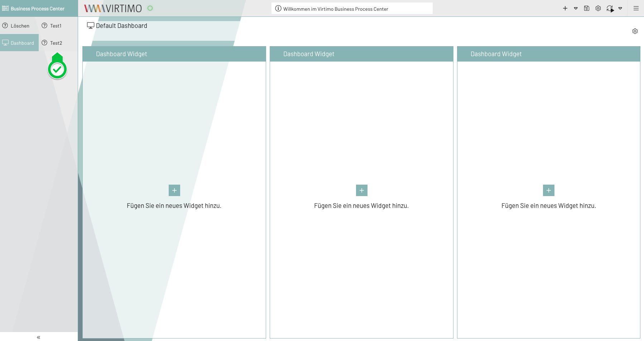The height and width of the screenshot is (341, 644).
Task: Open the Test2 sidebar item
Action: click(x=56, y=43)
